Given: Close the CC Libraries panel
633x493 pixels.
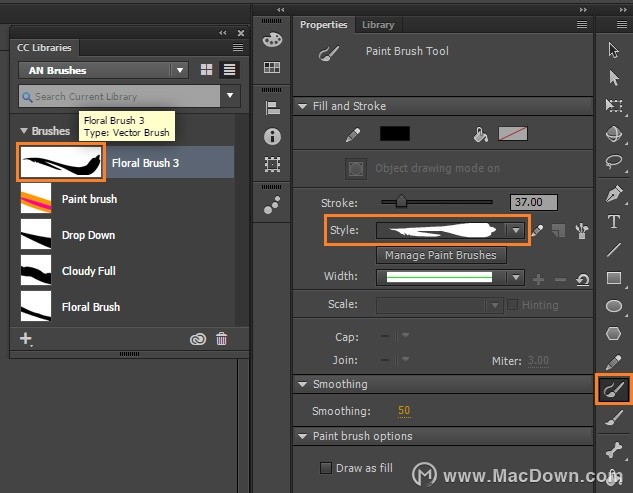Looking at the screenshot, I should tap(241, 33).
